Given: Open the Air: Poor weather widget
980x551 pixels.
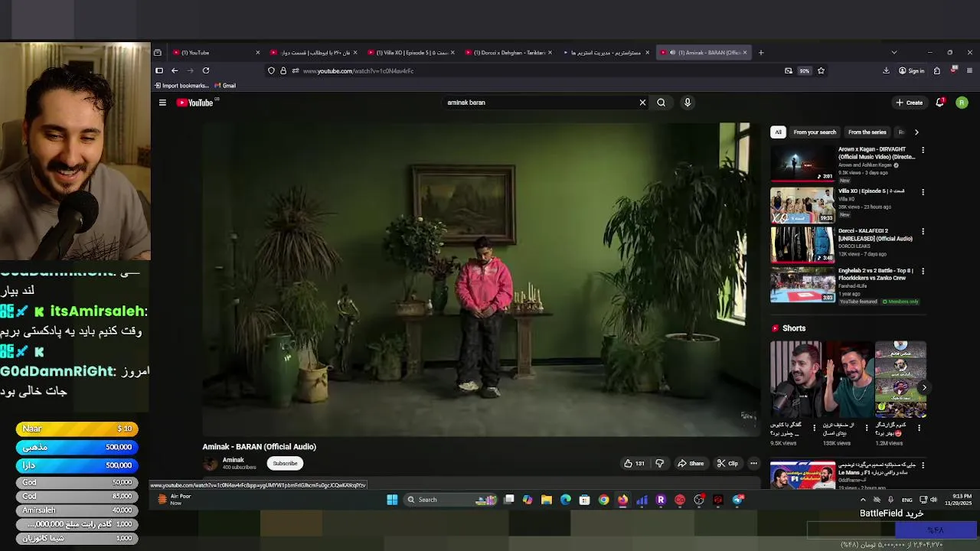Looking at the screenshot, I should coord(175,500).
